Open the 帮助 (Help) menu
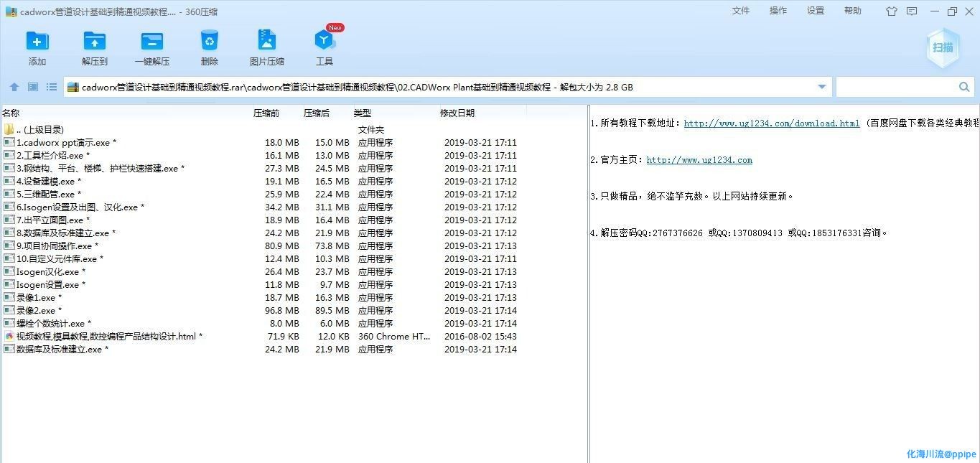This screenshot has height=463, width=980. pyautogui.click(x=853, y=11)
